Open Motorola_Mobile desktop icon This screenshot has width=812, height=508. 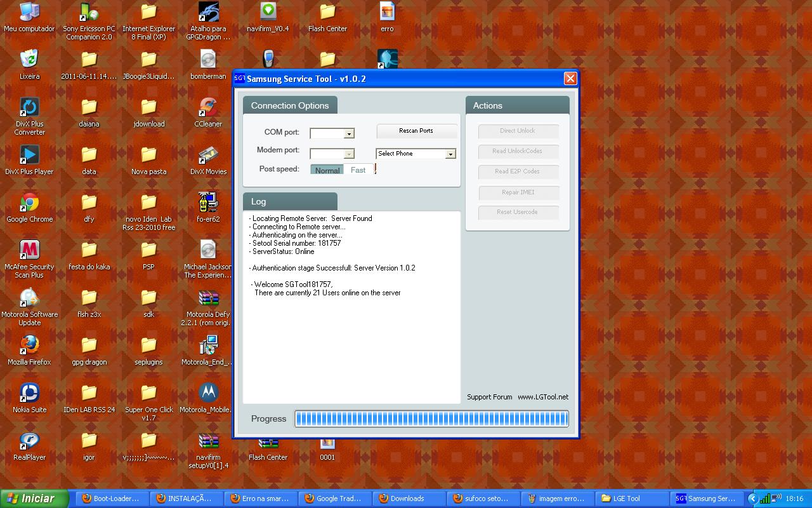[208, 398]
